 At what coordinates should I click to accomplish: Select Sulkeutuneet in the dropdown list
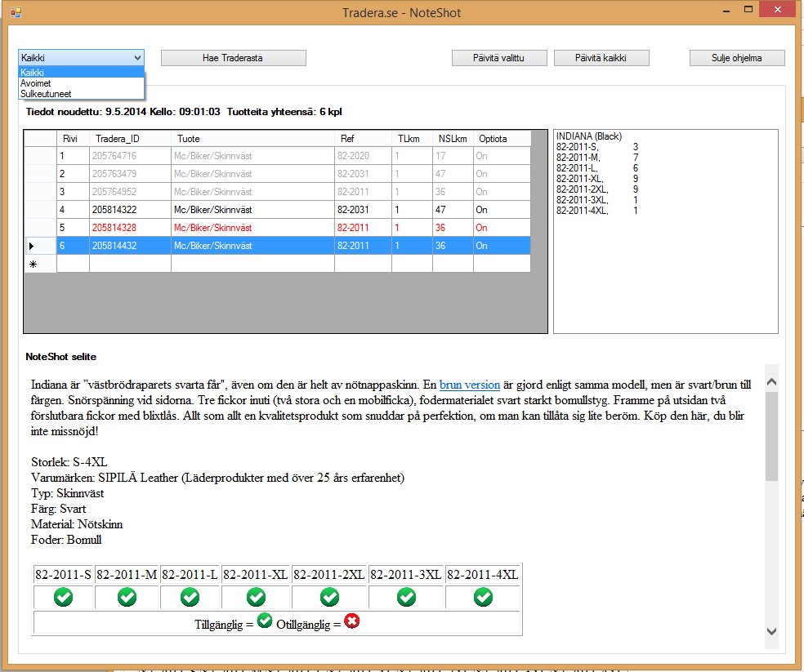tap(81, 94)
